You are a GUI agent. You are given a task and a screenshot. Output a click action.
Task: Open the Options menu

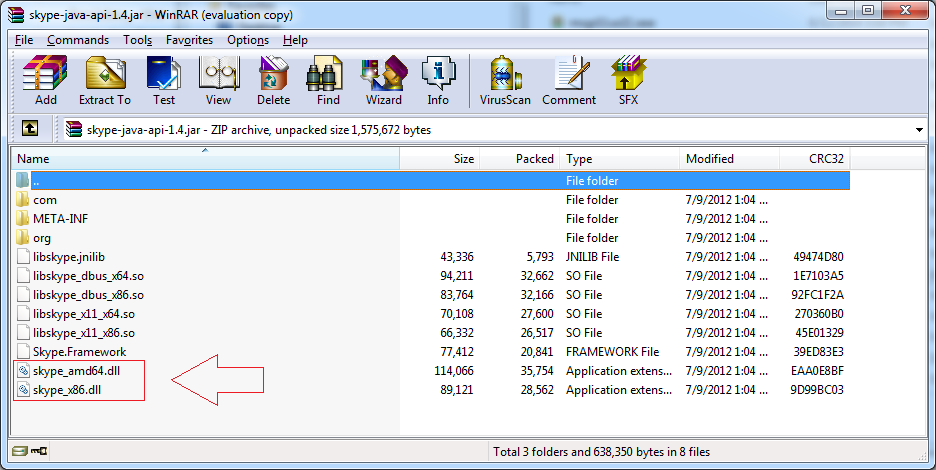point(248,40)
